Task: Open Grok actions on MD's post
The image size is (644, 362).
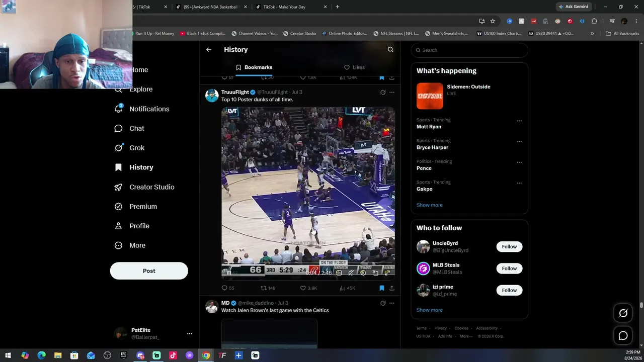Action: 383,303
